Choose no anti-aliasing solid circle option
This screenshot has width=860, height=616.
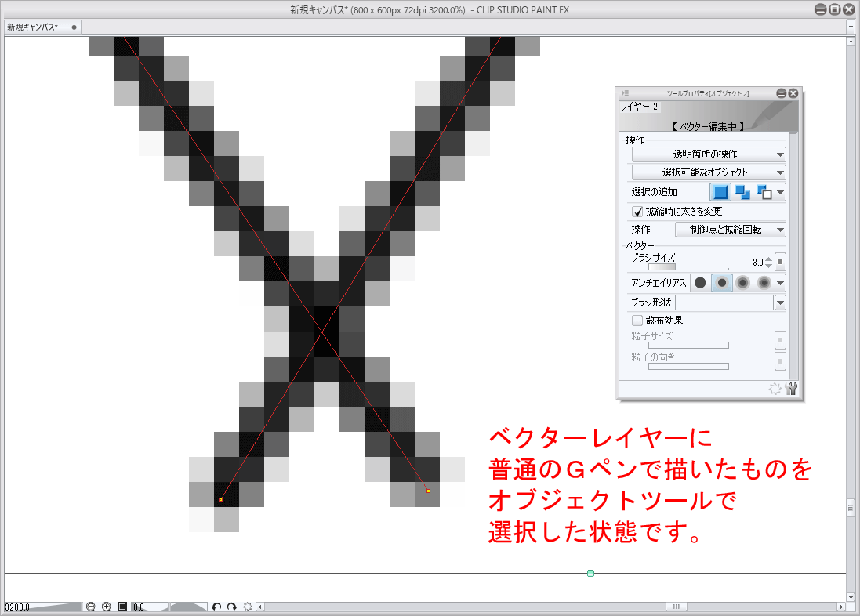click(700, 283)
